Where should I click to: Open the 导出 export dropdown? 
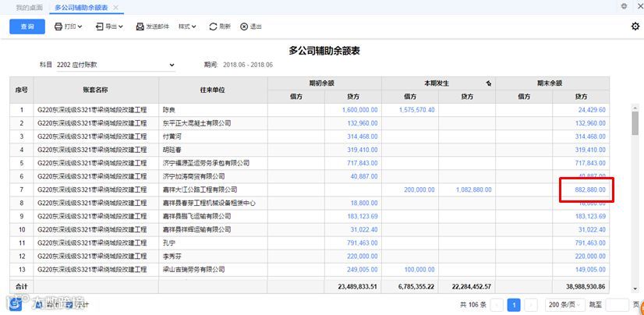pyautogui.click(x=109, y=27)
